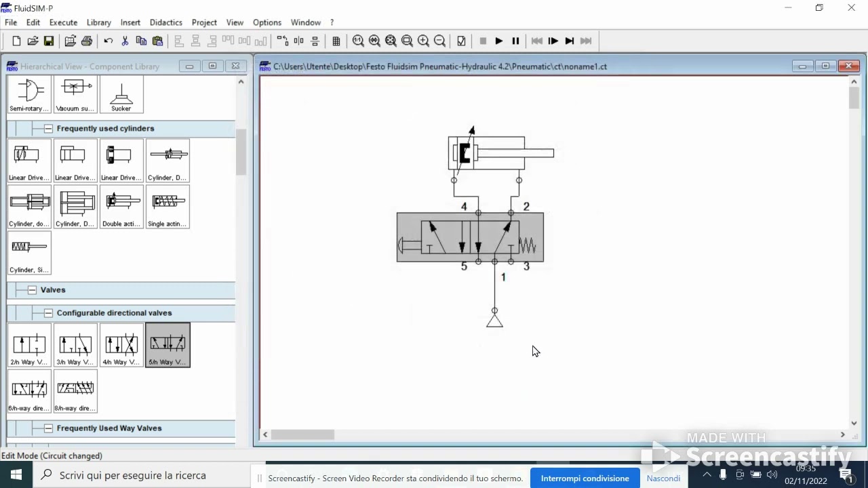This screenshot has width=868, height=488.
Task: Pick the 8/n-way directional valve component
Action: pyautogui.click(x=75, y=391)
